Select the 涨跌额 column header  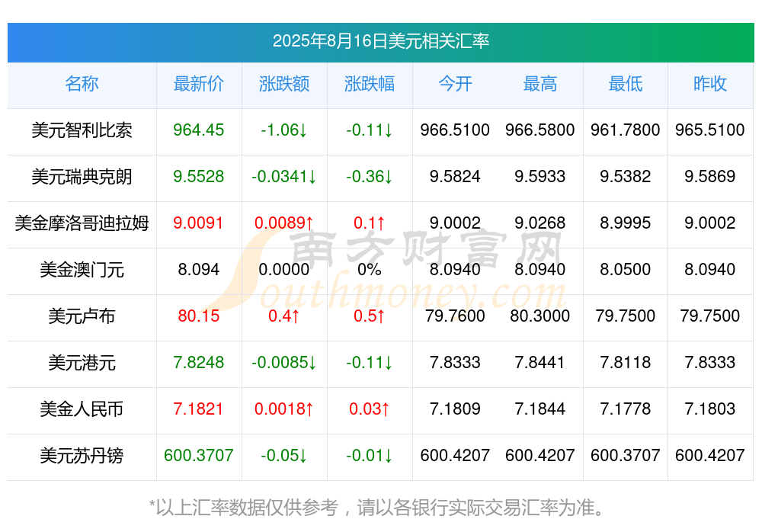click(284, 84)
